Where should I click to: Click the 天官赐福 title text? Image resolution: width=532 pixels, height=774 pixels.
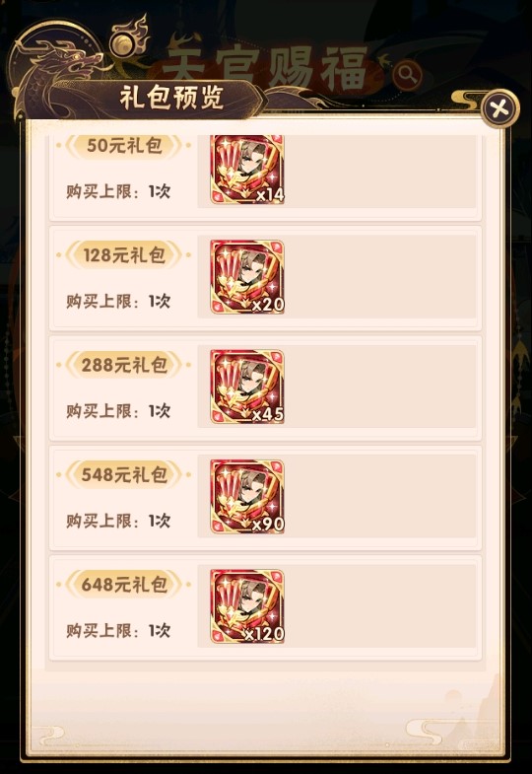[x=266, y=68]
